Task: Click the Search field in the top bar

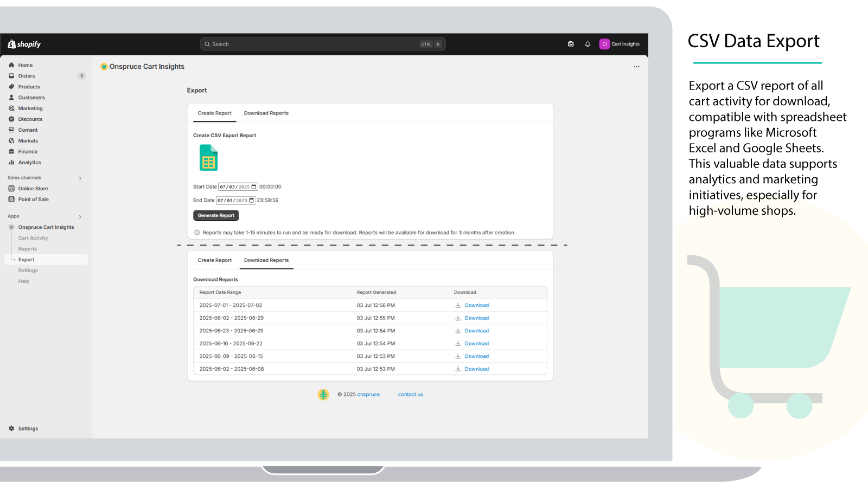Action: pos(323,44)
